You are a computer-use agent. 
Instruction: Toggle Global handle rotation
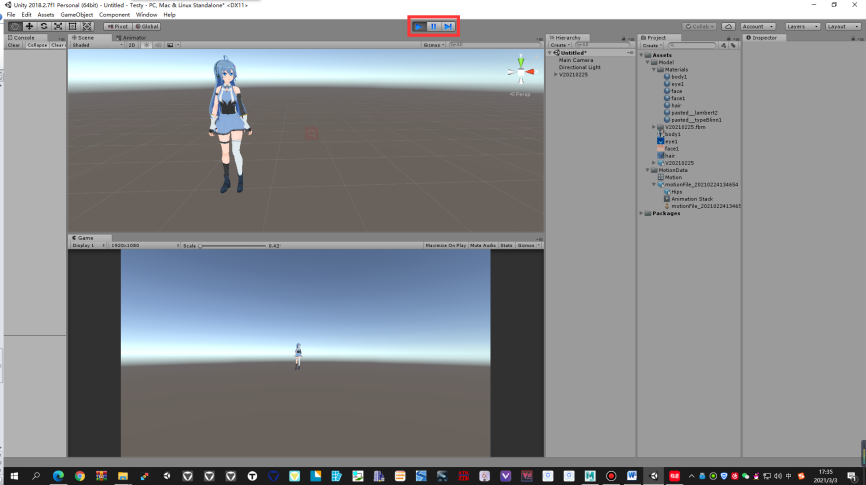(147, 27)
